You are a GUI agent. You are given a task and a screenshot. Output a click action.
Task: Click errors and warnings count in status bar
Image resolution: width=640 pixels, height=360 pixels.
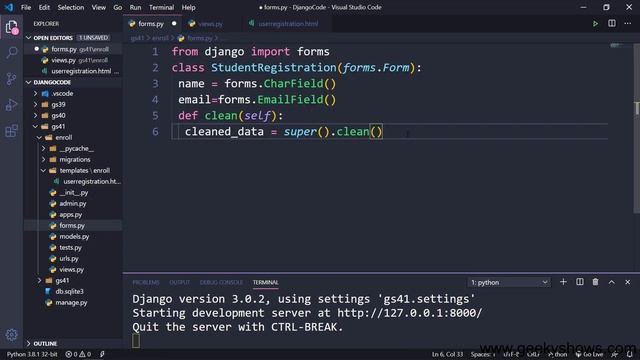[79, 354]
